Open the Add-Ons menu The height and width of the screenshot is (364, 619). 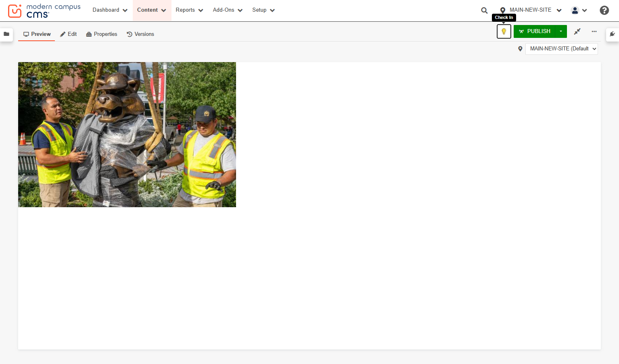pos(228,10)
